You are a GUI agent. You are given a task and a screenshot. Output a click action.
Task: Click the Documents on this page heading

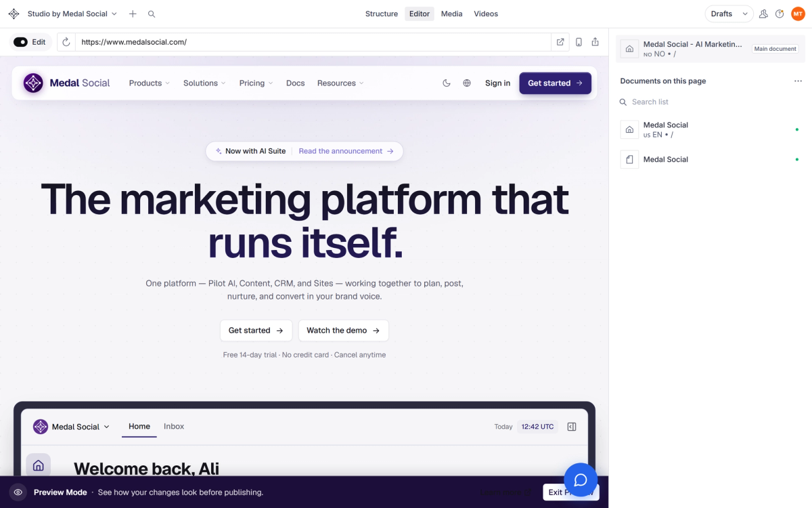663,81
